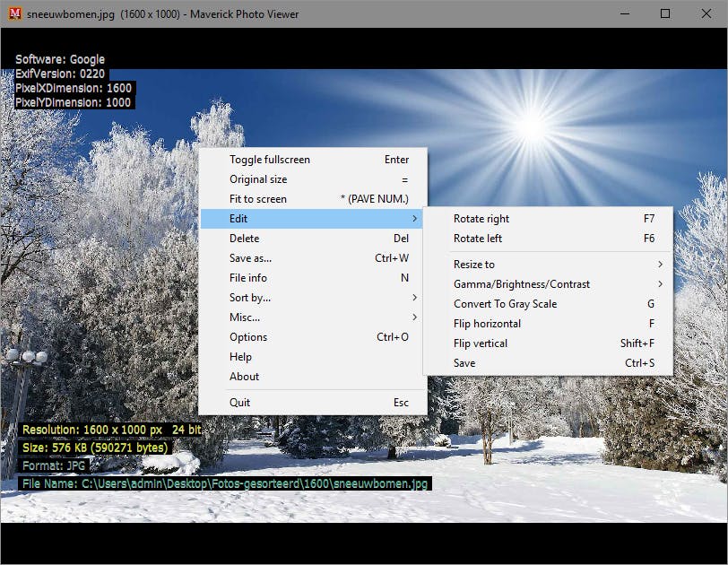Select File info menu item
The height and width of the screenshot is (565, 728).
313,278
